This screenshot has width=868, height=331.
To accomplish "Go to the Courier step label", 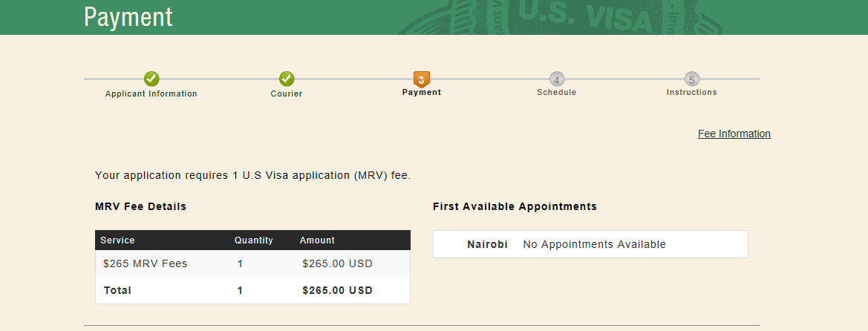I will [287, 94].
